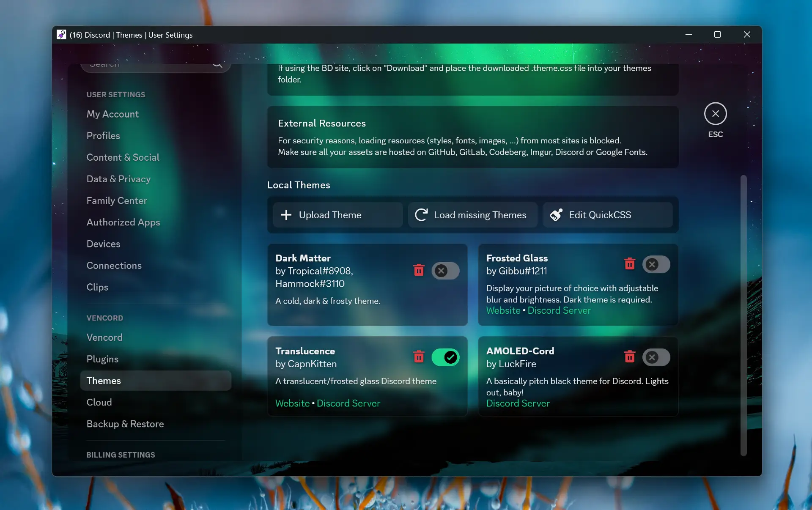
Task: Delete the AMOLED-Cord theme via trash icon
Action: pyautogui.click(x=629, y=357)
